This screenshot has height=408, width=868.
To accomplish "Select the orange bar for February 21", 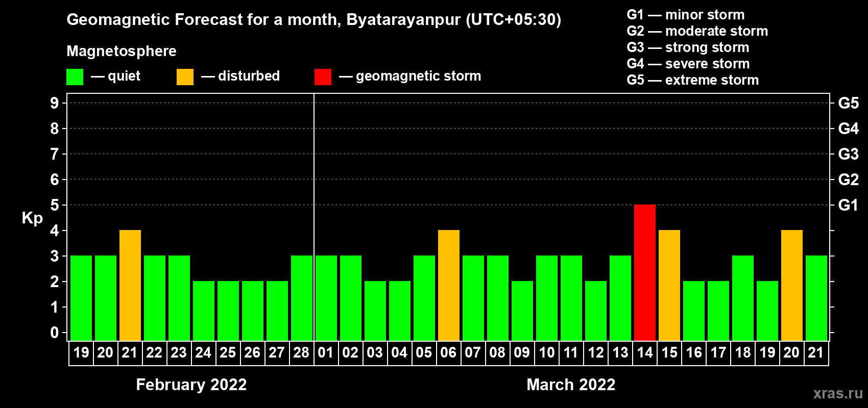I will (130, 285).
